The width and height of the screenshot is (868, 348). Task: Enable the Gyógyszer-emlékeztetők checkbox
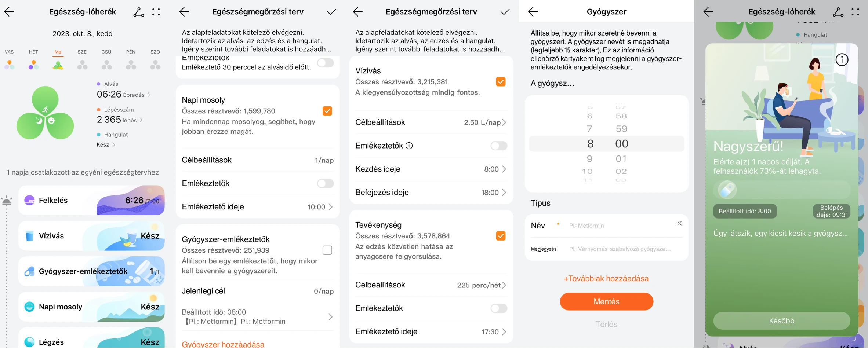pos(327,250)
